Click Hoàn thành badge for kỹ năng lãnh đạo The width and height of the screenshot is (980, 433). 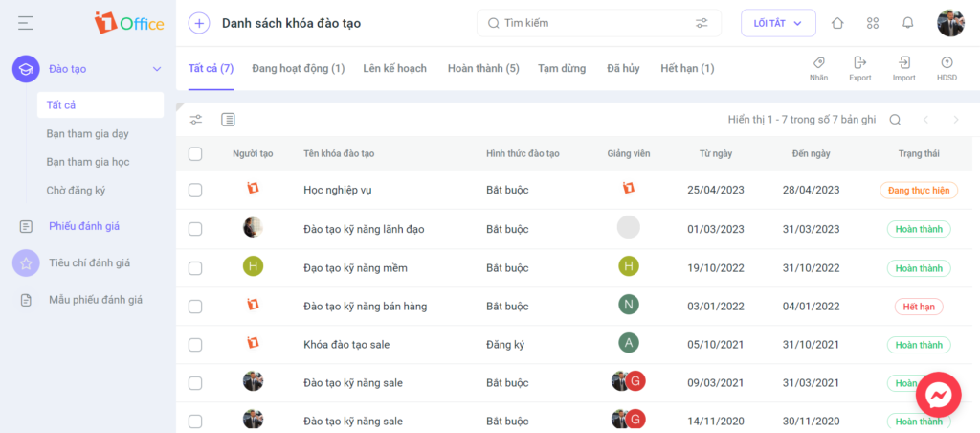coord(919,229)
